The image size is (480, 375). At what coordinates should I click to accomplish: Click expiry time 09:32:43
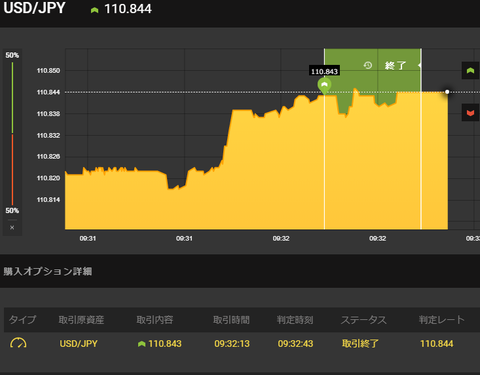click(x=295, y=344)
